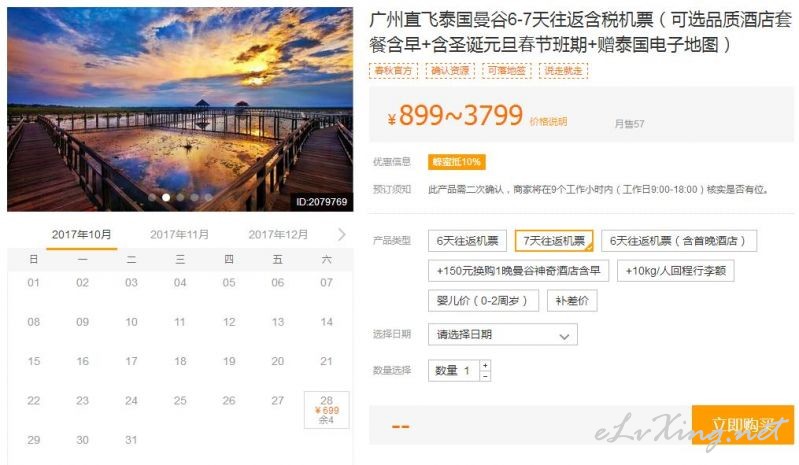Choose the 6天往返机票 product option

pos(467,241)
